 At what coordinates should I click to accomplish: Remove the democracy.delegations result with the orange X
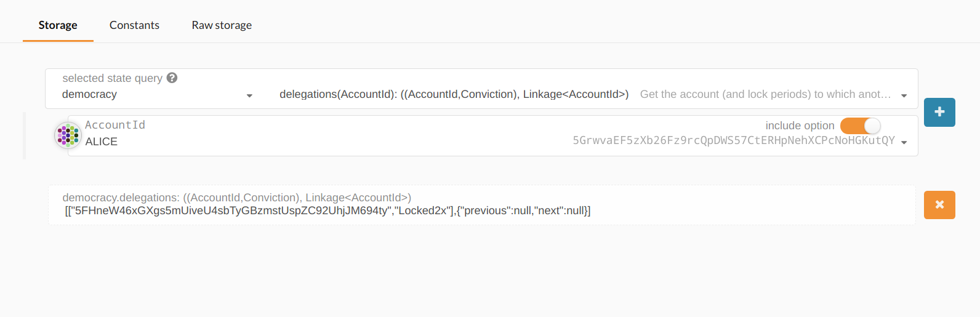939,205
